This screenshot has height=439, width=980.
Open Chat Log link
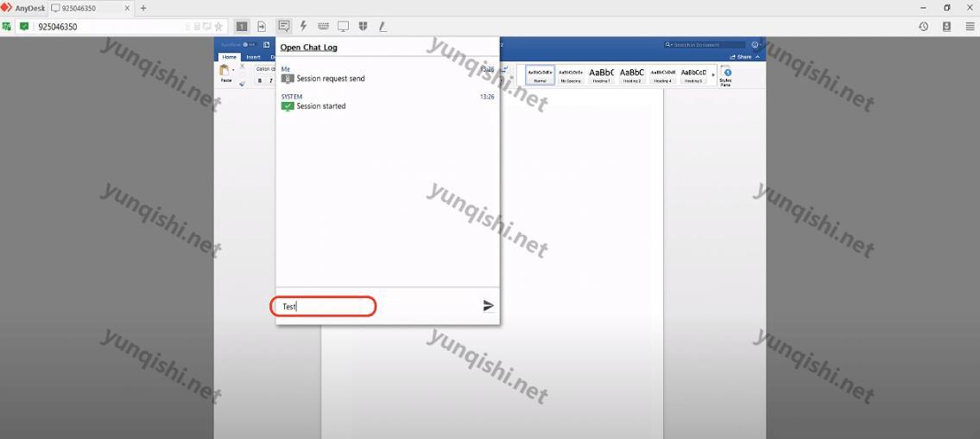coord(309,48)
